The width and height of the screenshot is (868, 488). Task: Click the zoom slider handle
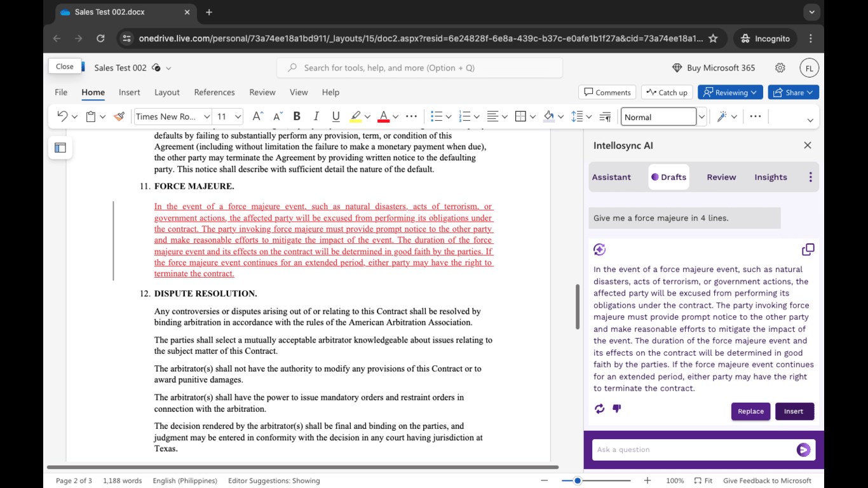578,480
